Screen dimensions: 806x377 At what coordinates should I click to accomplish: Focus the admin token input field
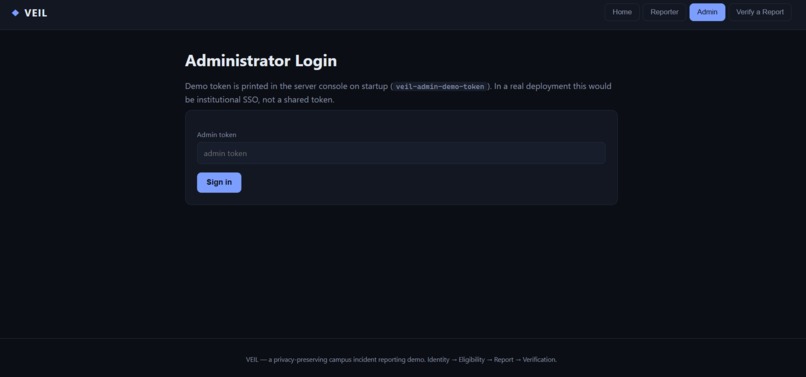point(401,153)
